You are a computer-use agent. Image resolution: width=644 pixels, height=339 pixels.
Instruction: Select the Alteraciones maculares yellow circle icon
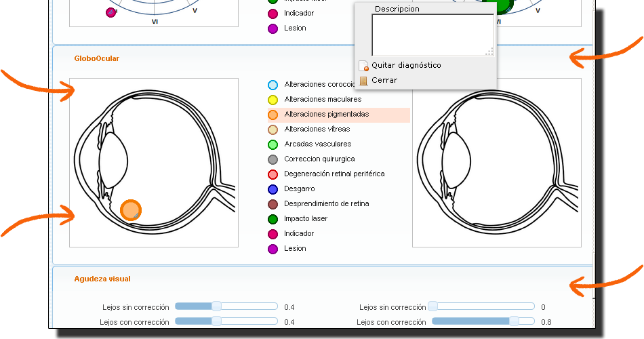coord(273,100)
